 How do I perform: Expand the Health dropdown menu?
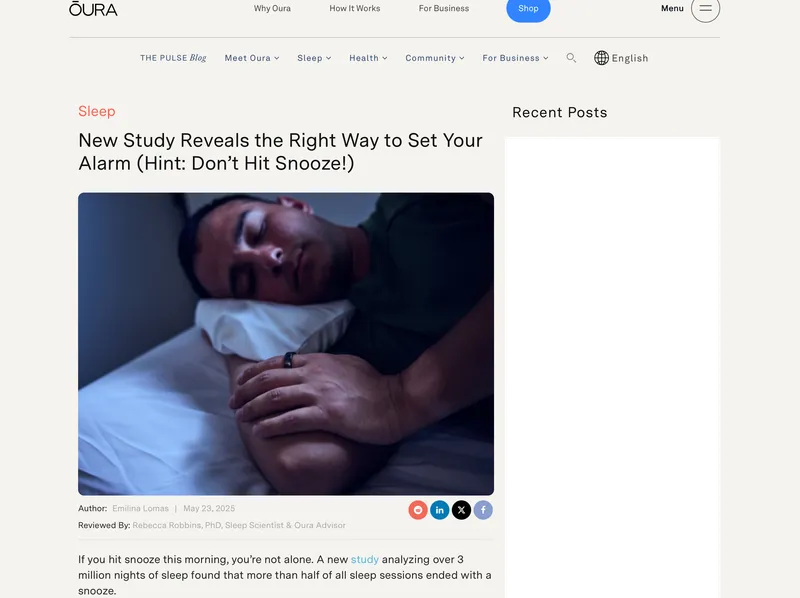pyautogui.click(x=368, y=58)
